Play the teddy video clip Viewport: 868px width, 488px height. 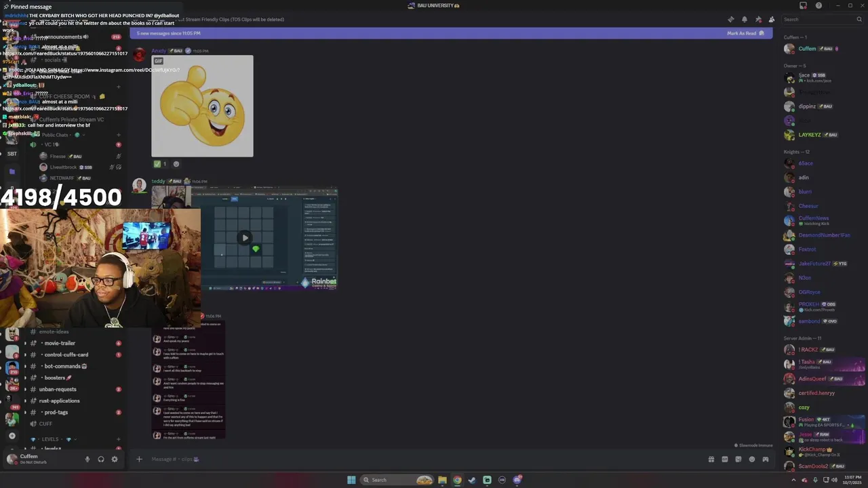click(x=245, y=238)
